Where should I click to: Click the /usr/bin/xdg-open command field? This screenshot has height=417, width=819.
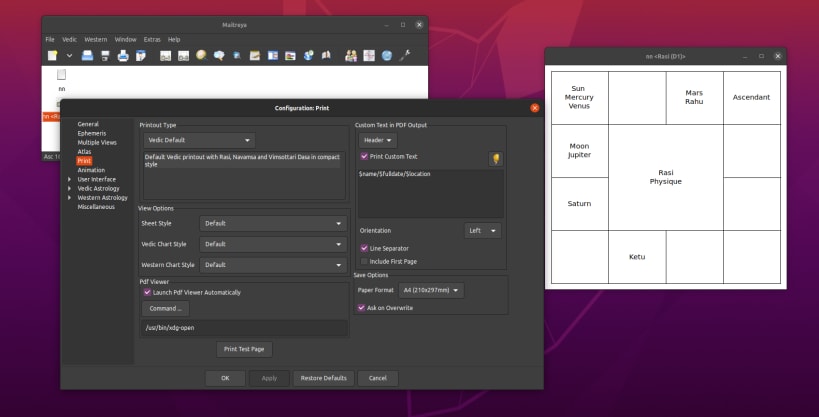click(x=245, y=328)
